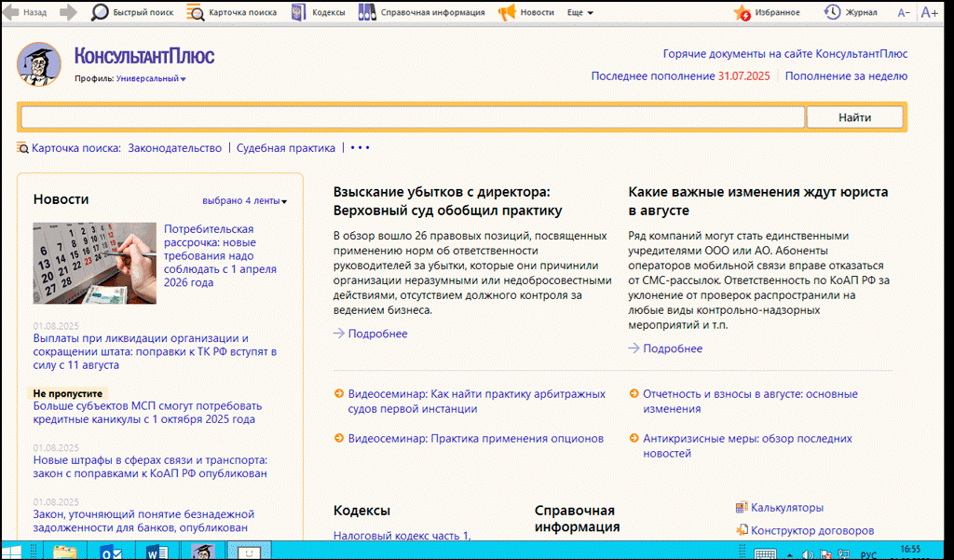
Task: Open Журнал toolbar label
Action: pos(862,12)
